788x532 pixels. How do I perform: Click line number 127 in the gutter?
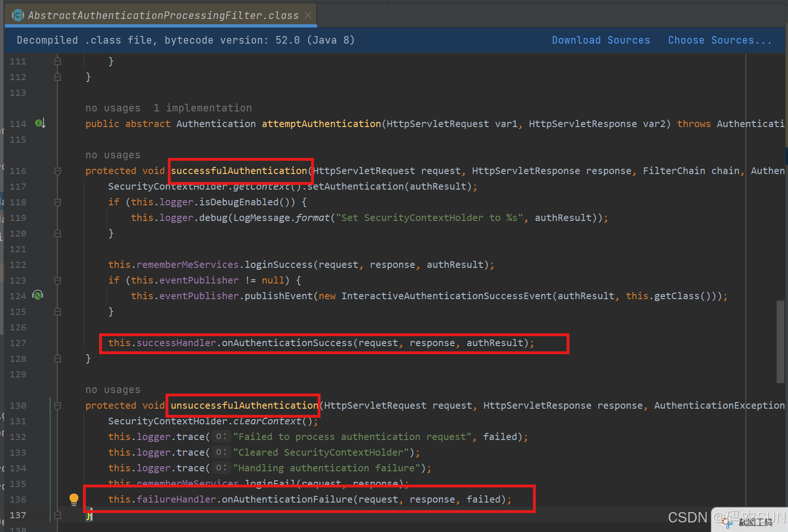[18, 343]
